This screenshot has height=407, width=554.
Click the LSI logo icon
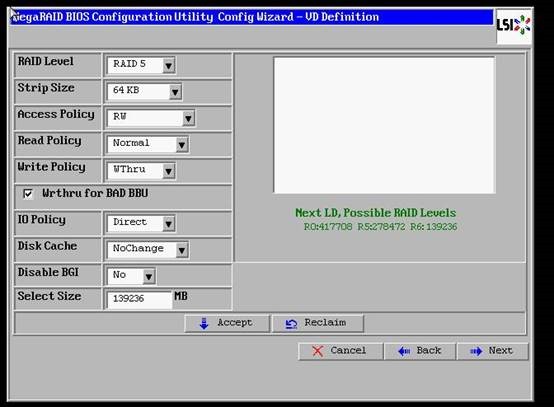[514, 26]
